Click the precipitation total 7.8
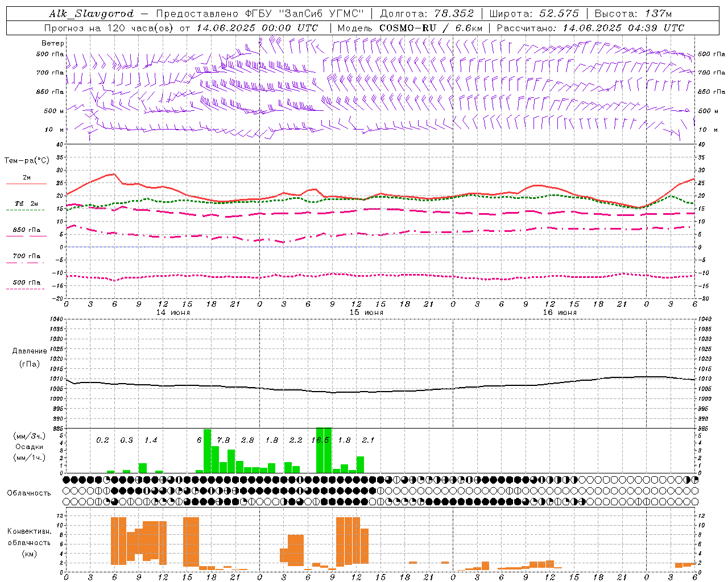The height and width of the screenshot is (582, 728). click(x=224, y=440)
